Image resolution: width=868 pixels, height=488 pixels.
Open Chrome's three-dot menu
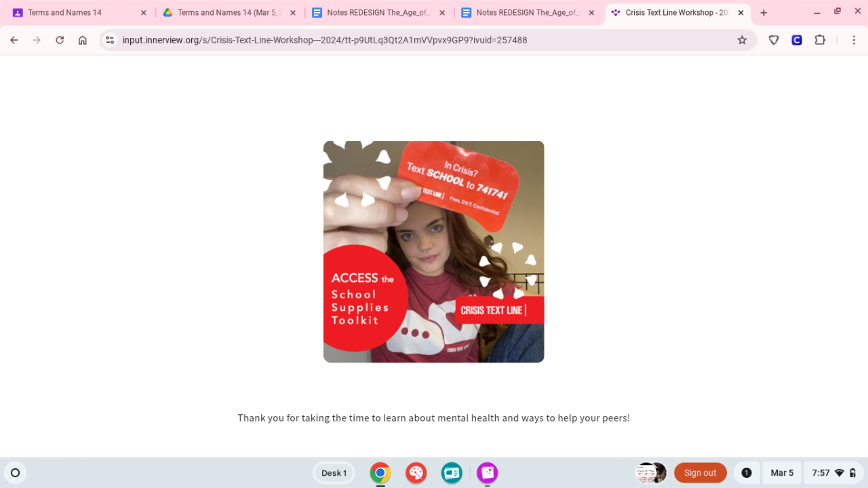click(x=853, y=40)
